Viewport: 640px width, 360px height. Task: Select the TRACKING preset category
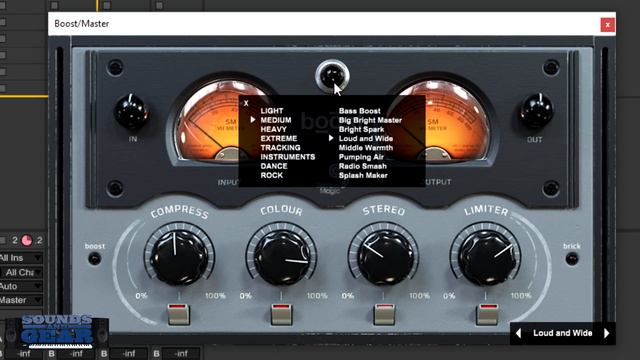[x=280, y=148]
